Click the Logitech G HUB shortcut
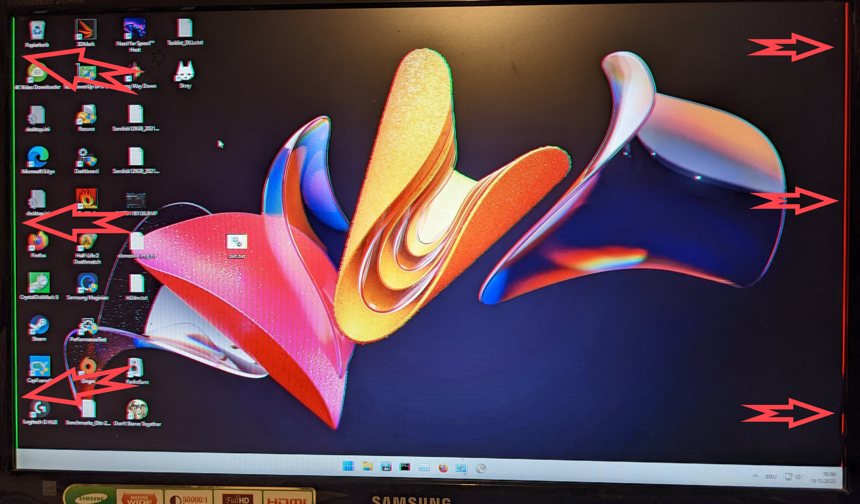Viewport: 860px width, 504px height. pos(40,410)
